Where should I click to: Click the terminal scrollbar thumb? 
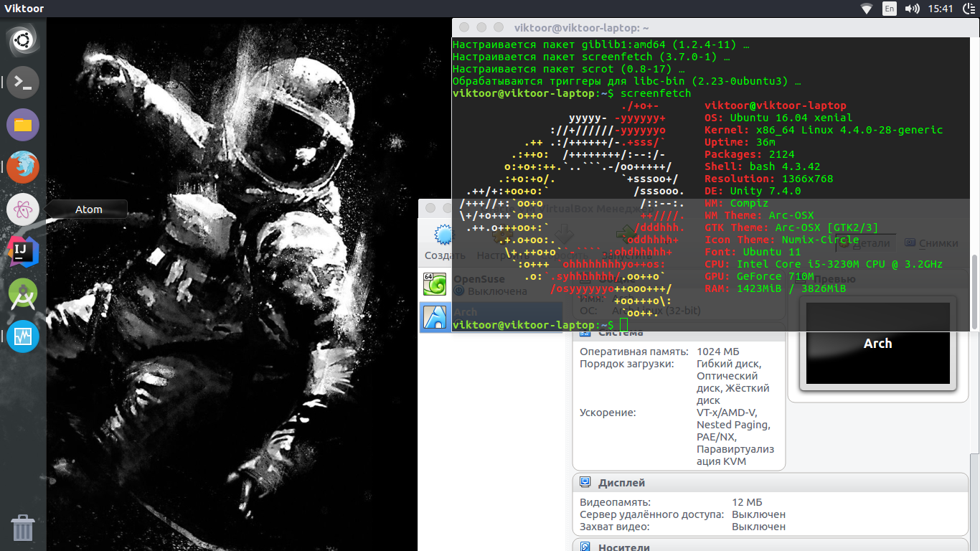pos(974,291)
